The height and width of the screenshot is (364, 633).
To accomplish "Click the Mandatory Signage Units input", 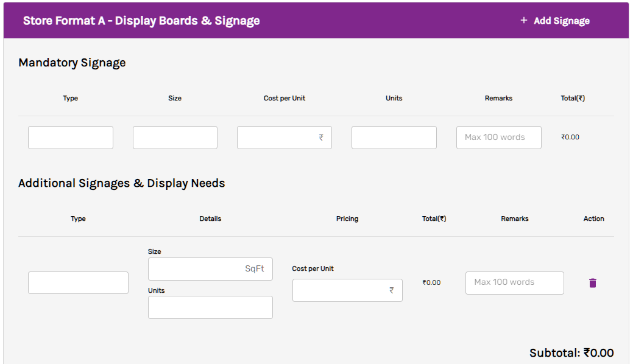I will click(x=394, y=138).
